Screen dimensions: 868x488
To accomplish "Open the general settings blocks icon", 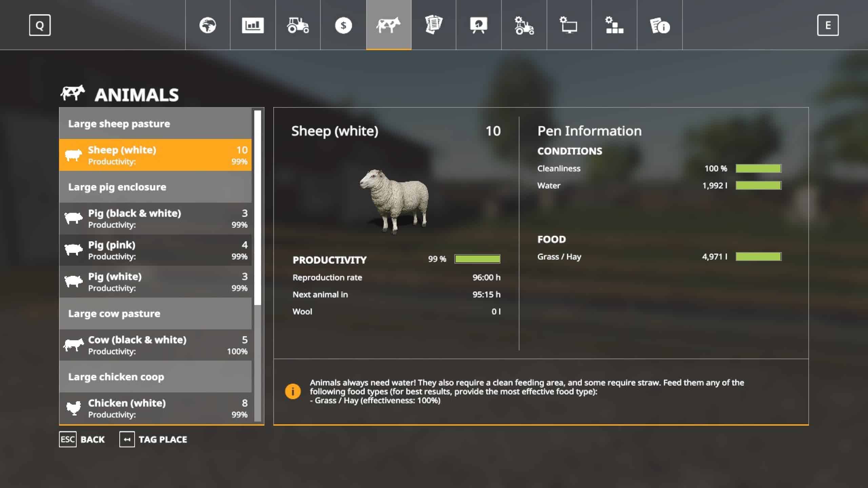I will [x=614, y=25].
